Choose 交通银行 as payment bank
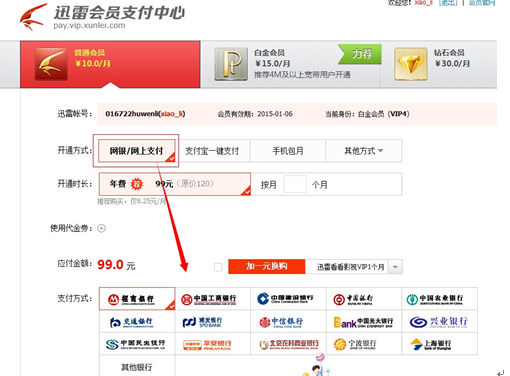 pyautogui.click(x=137, y=322)
